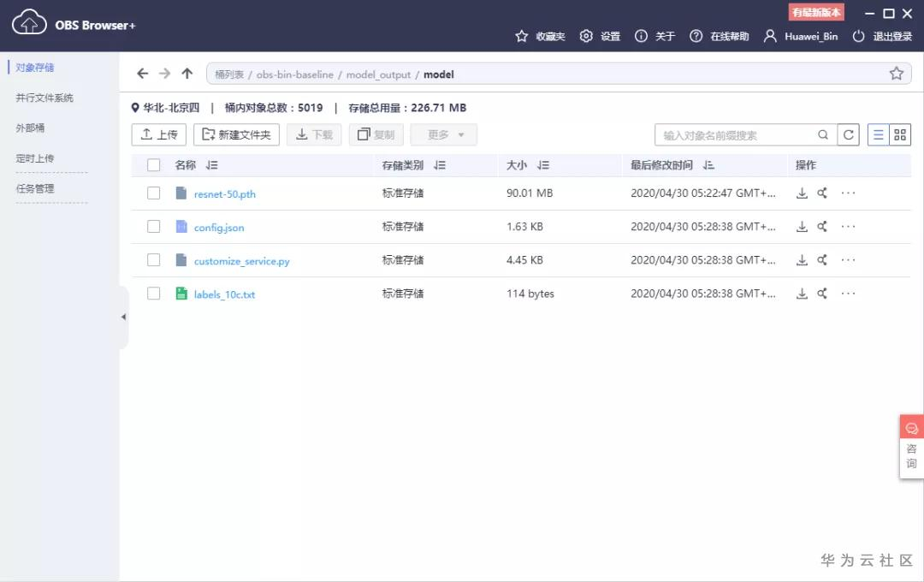Check the box for resnet-50.pth

[x=154, y=193]
